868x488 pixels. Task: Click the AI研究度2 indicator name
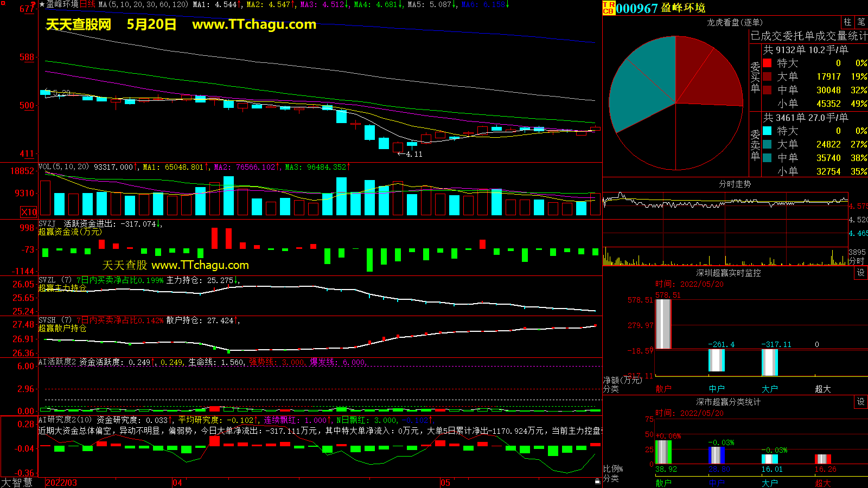click(x=65, y=420)
